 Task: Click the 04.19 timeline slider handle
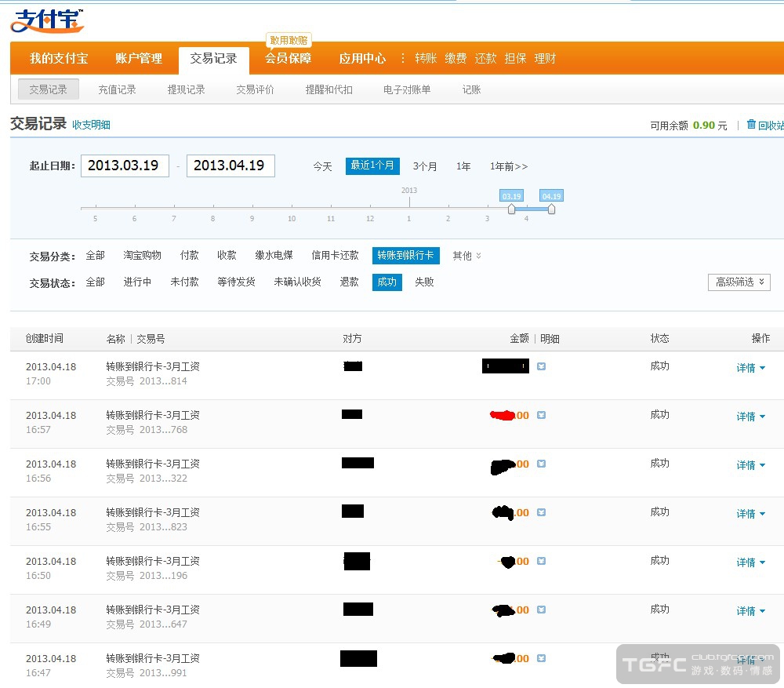coord(551,209)
